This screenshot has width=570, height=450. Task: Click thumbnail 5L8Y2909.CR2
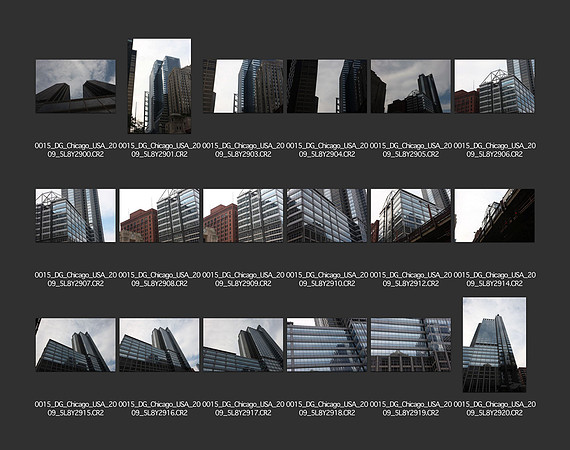coord(243,216)
